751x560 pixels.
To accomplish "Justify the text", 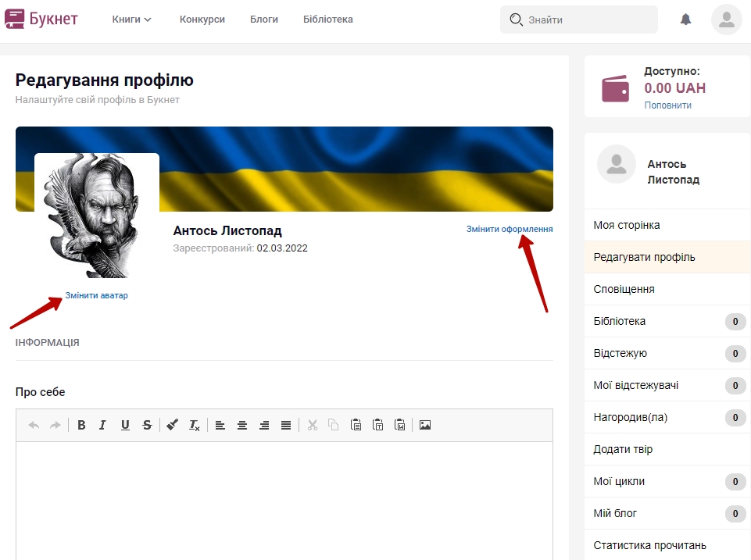I will [286, 425].
